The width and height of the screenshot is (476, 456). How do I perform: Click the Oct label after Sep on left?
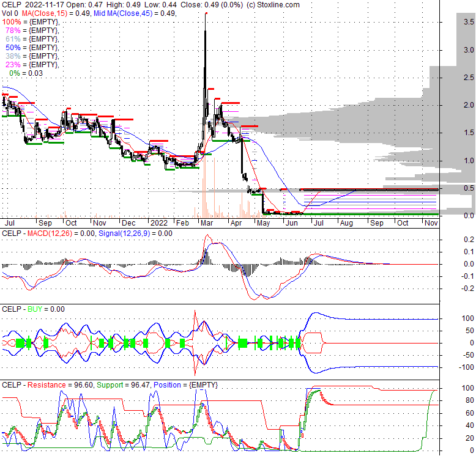tap(71, 223)
